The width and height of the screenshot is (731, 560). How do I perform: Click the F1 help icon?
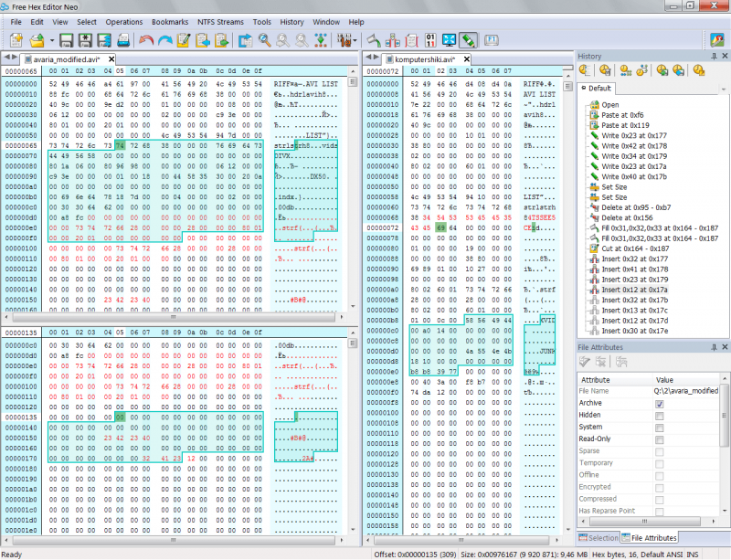[x=491, y=40]
